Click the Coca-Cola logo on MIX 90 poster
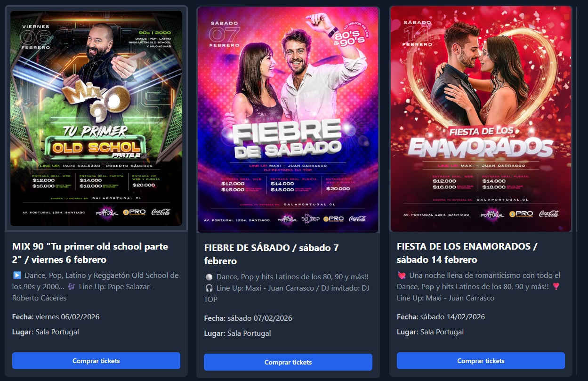 click(x=161, y=212)
